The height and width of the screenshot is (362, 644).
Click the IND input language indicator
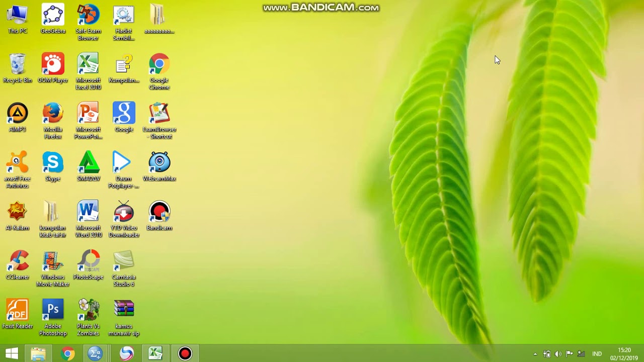[597, 354]
